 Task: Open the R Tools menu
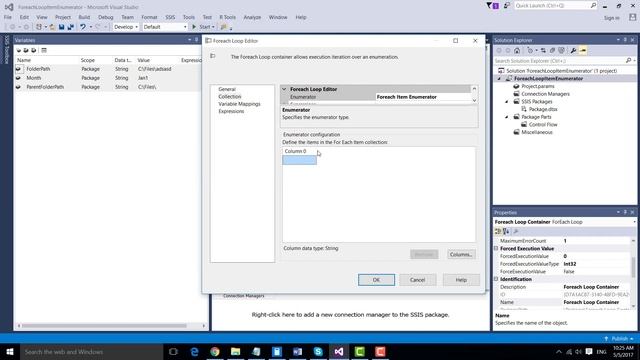[x=227, y=17]
